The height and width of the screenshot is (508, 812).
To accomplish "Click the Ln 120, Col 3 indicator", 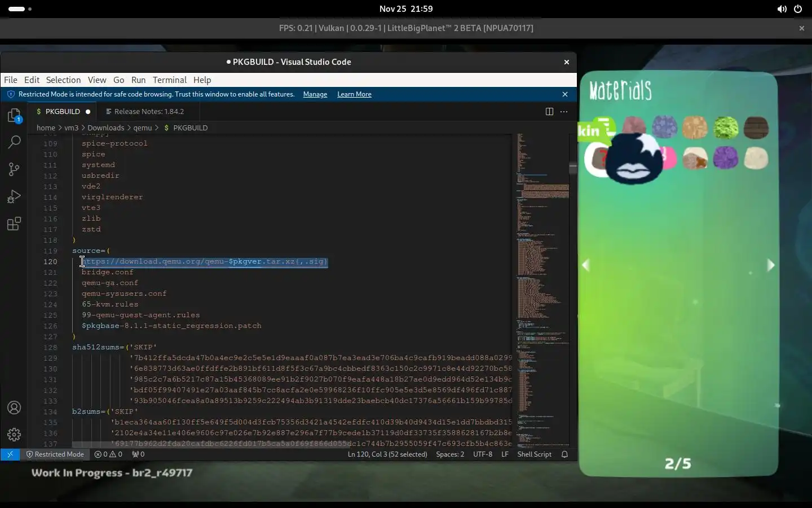I will point(387,454).
